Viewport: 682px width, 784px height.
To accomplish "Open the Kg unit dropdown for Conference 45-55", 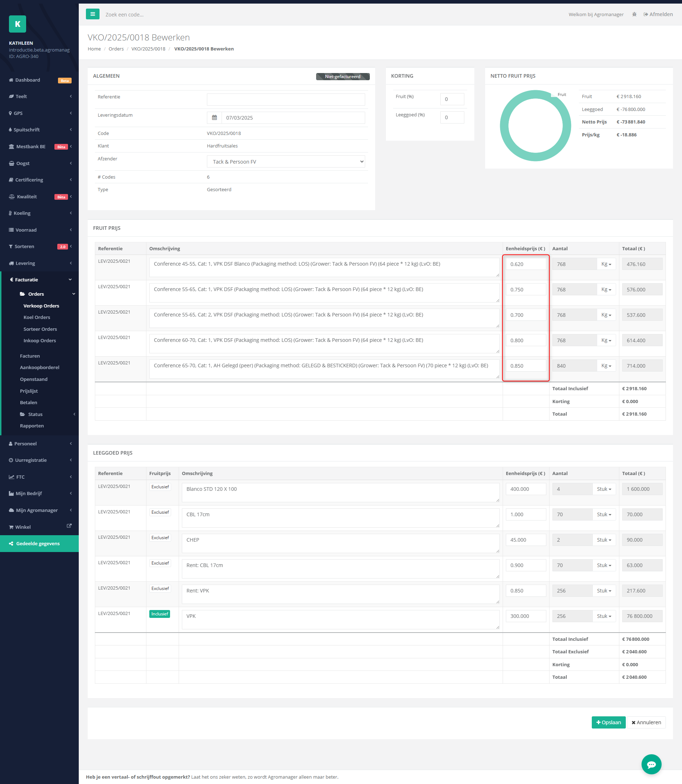I will [x=606, y=264].
